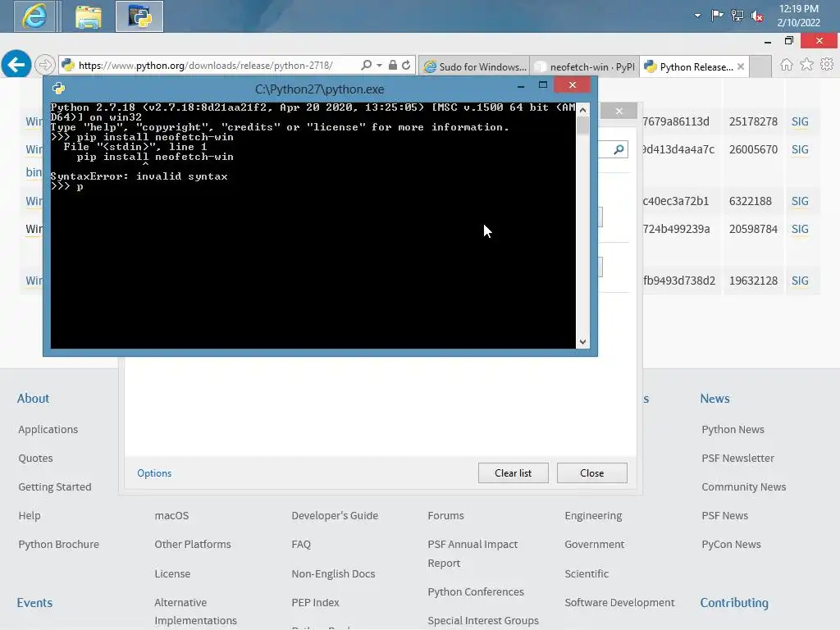Open File Explorer from the taskbar
The width and height of the screenshot is (840, 630).
coord(88,16)
